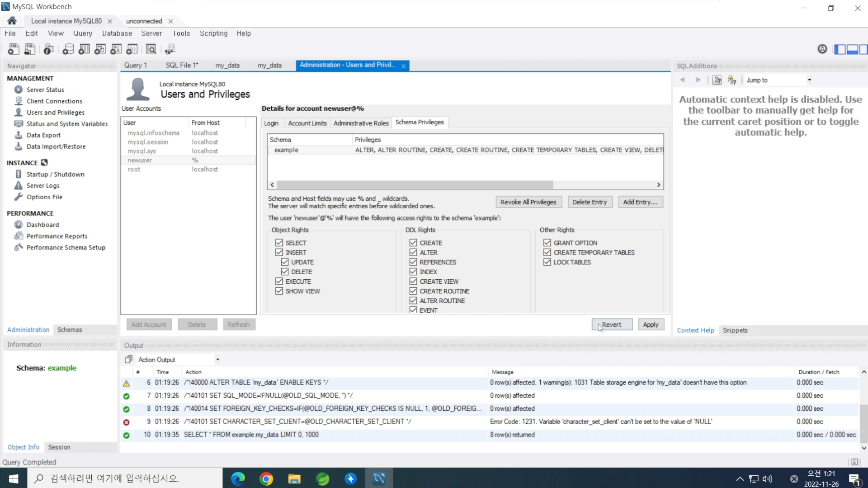Uncheck the INSERT object right
Viewport: 868px width, 488px height.
pos(279,253)
